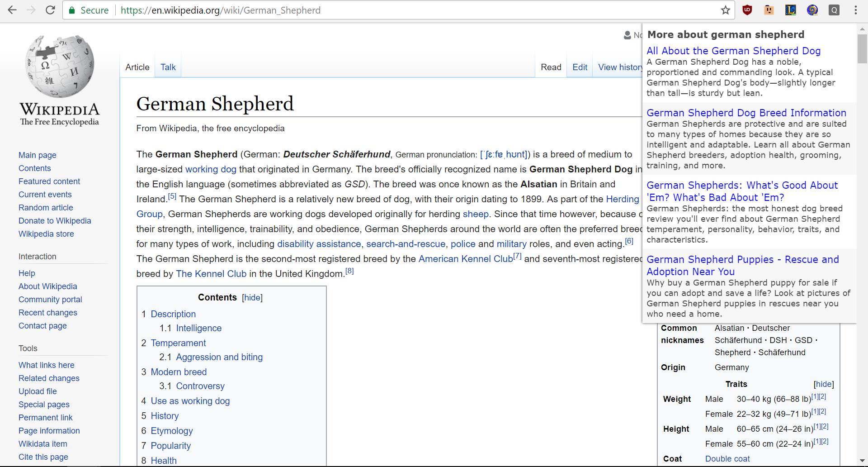This screenshot has width=868, height=467.
Task: Switch to the Talk tab
Action: [x=168, y=67]
